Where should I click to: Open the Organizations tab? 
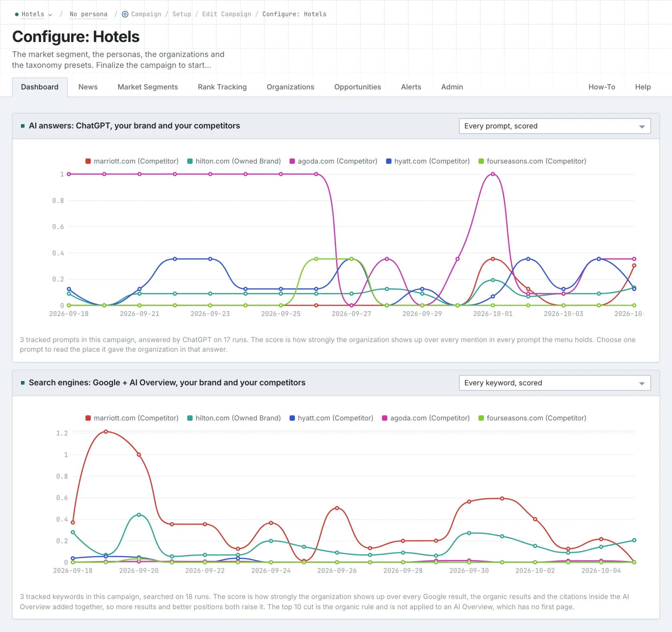point(290,87)
